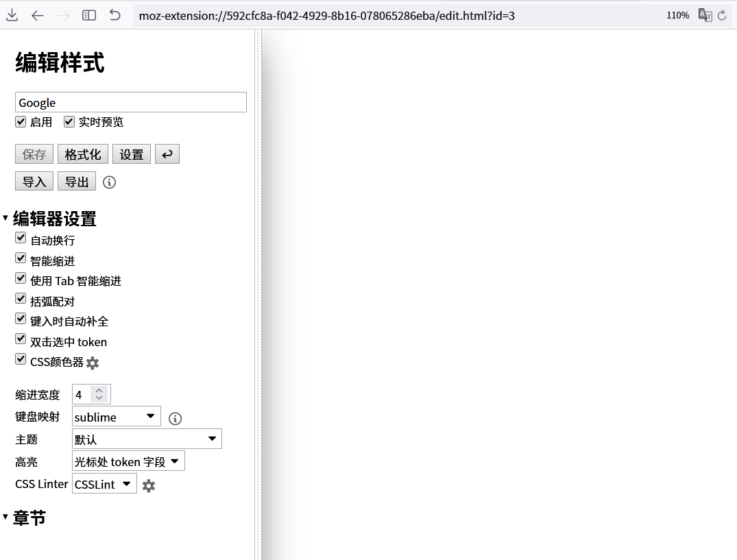Viewport: 737px width, 560px height.
Task: Click the info icon next to 键盘映射
Action: [x=175, y=419]
